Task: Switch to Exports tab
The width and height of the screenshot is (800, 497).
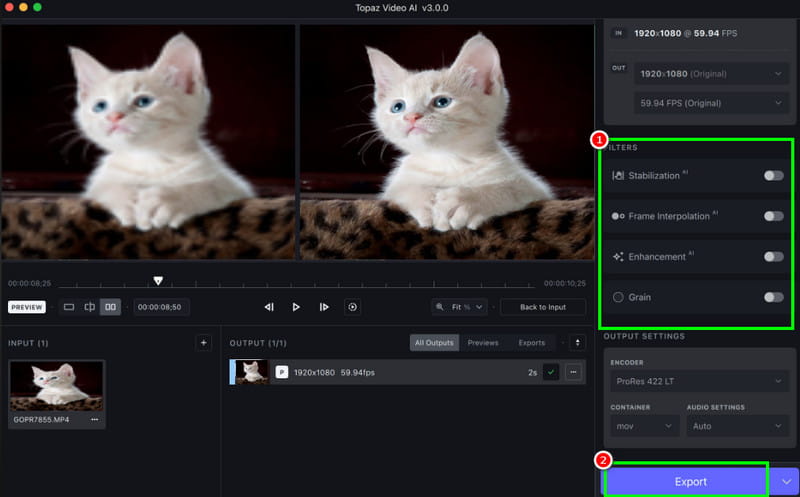Action: (532, 343)
